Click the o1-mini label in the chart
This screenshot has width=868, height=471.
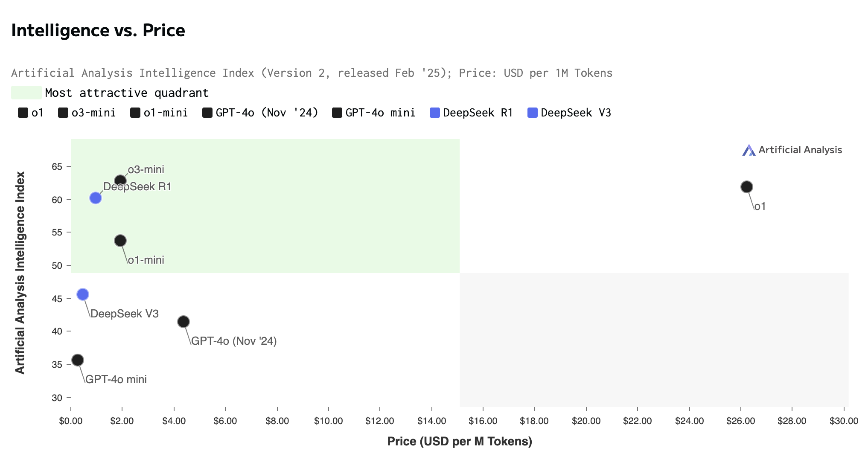tap(146, 260)
